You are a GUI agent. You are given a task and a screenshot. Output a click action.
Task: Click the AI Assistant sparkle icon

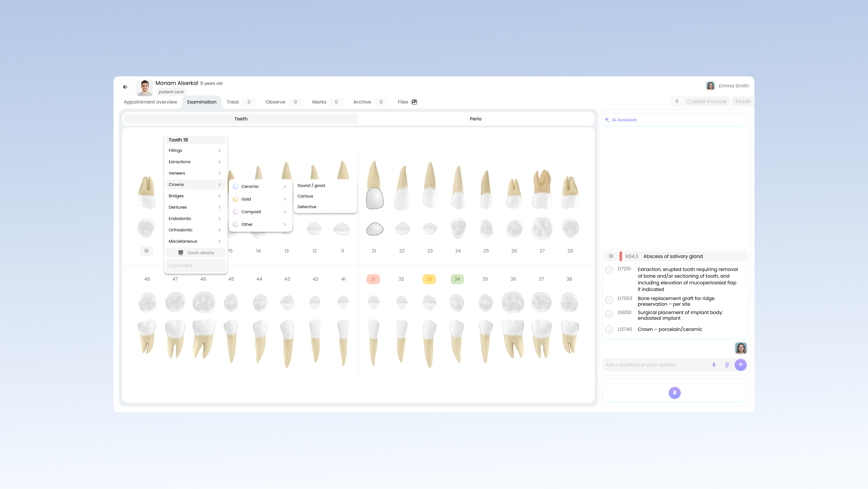tap(607, 120)
